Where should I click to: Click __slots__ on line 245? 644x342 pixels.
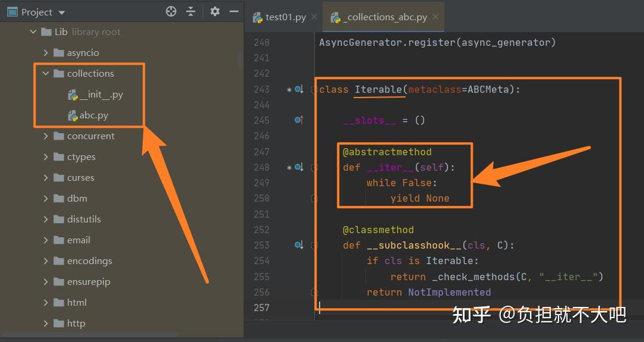point(370,120)
